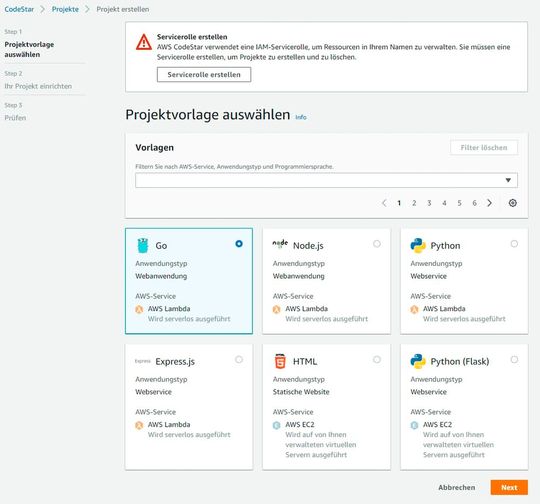This screenshot has height=504, width=540.
Task: Click AWS Lambda icon in Python card
Action: (414, 309)
